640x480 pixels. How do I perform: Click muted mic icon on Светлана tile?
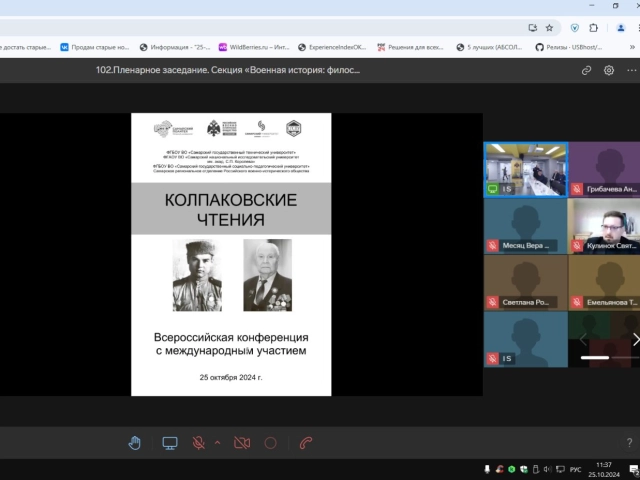click(492, 302)
